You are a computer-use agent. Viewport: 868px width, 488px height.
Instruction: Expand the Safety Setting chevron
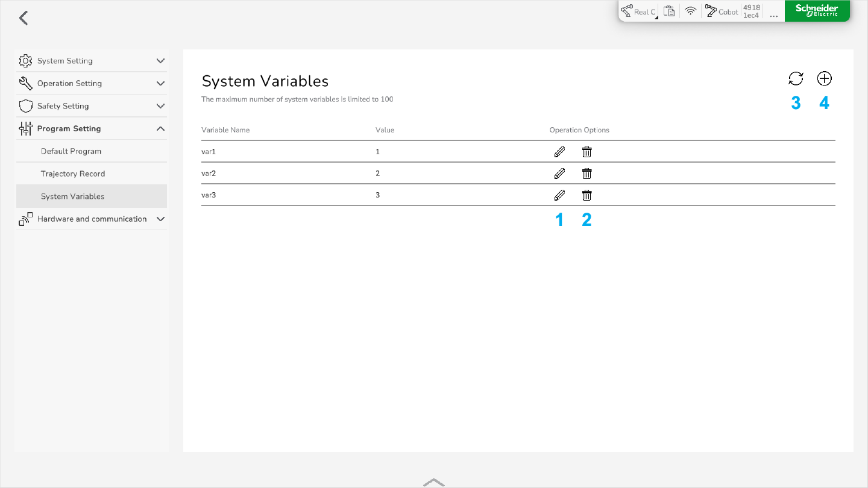tap(160, 106)
